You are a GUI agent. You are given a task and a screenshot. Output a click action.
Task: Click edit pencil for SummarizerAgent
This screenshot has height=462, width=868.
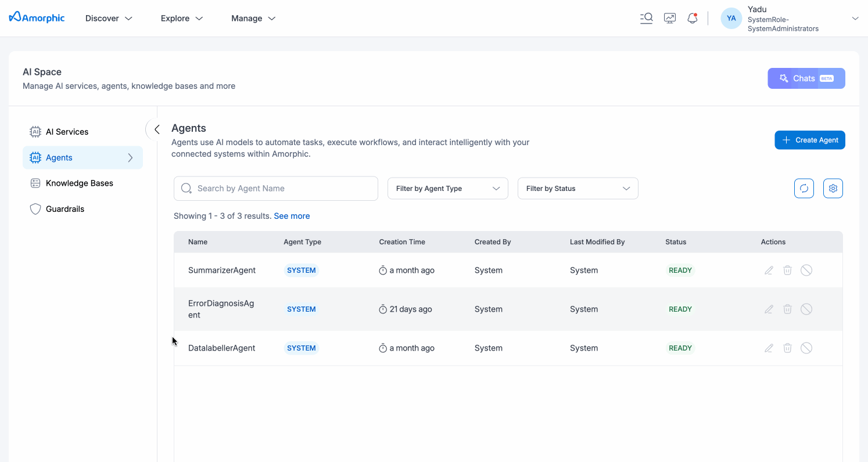click(769, 270)
